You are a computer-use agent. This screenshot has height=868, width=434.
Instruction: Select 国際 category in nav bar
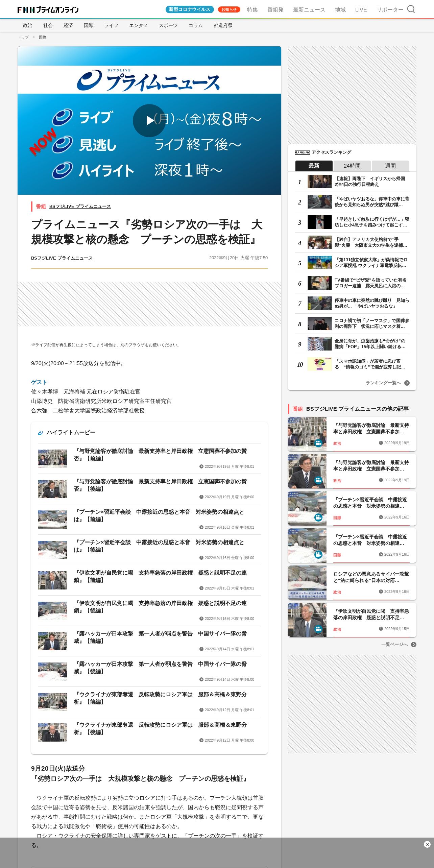[x=89, y=25]
